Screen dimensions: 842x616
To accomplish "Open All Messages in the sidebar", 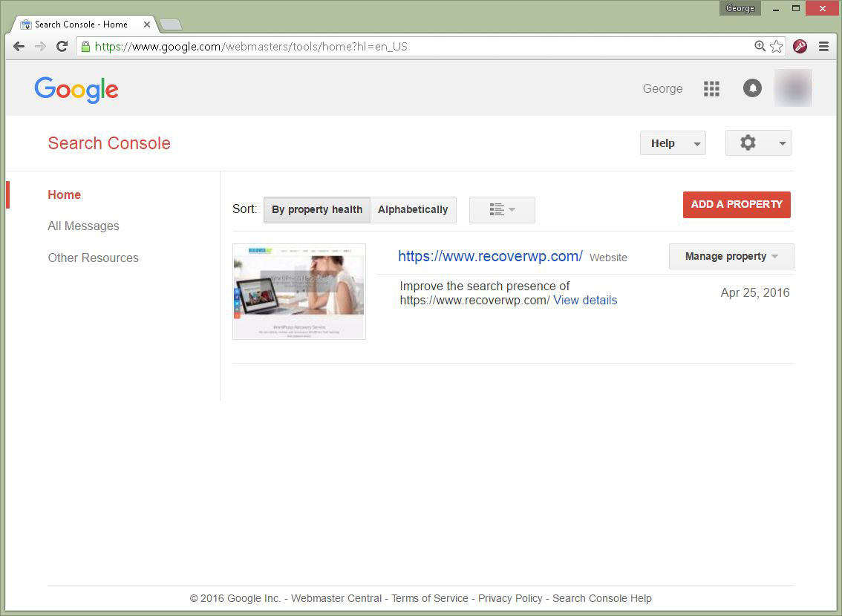I will click(x=83, y=226).
